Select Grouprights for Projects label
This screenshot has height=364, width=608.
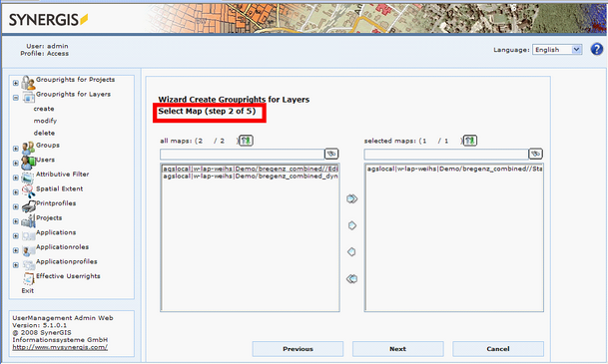75,80
